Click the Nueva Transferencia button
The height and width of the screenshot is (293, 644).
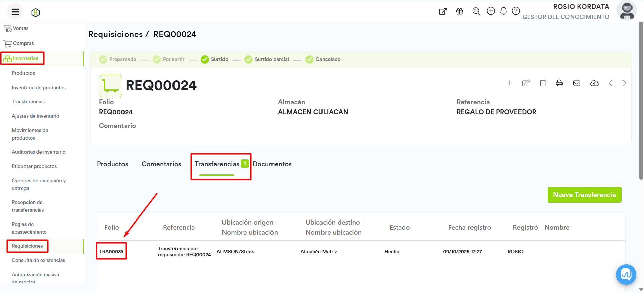pyautogui.click(x=584, y=195)
